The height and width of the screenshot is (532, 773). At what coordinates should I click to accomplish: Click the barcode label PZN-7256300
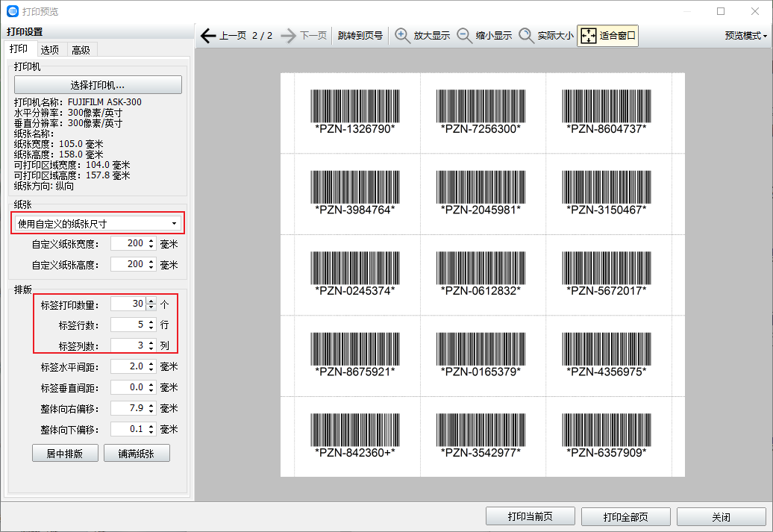[x=481, y=112]
